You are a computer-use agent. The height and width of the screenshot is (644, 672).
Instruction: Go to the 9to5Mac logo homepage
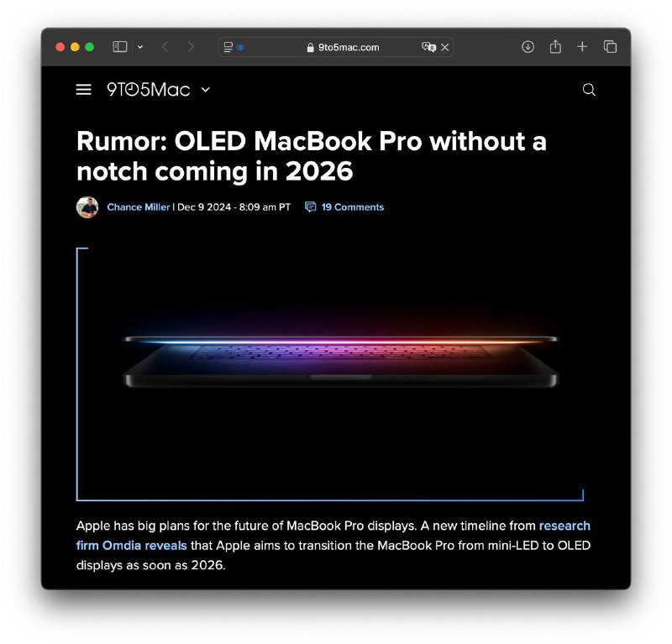pos(149,90)
